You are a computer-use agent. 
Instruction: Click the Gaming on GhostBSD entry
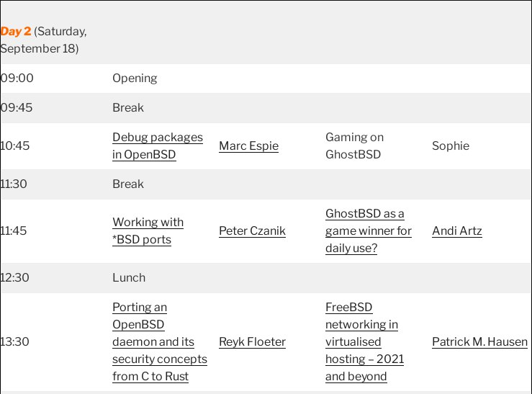(355, 146)
